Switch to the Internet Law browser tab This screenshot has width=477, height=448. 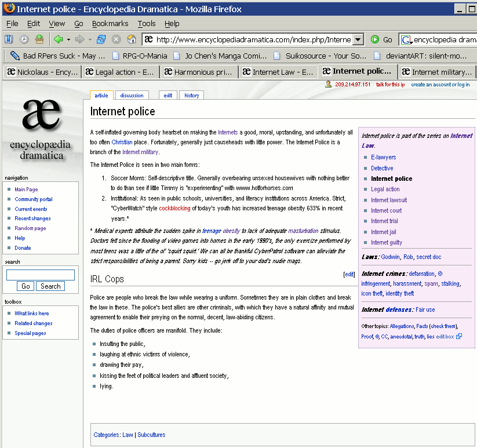pos(278,72)
